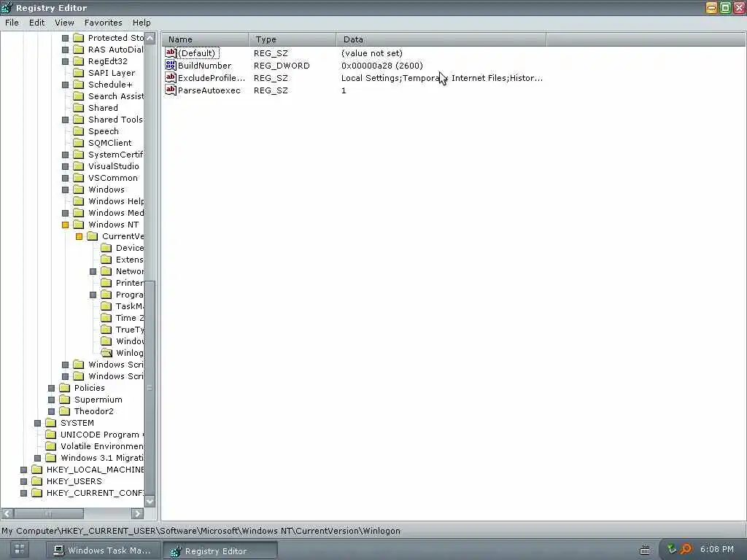This screenshot has height=560, width=747.
Task: Expand the Program subkey under CurrentVersion
Action: (93, 295)
